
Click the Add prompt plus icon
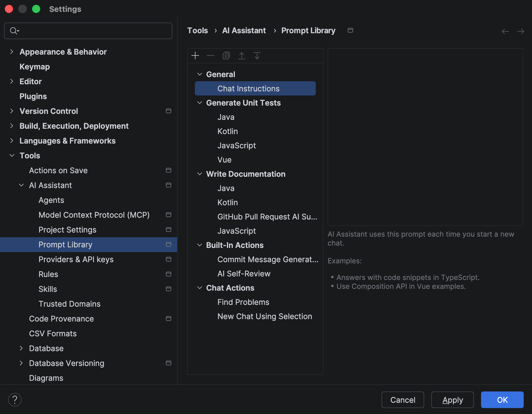[195, 56]
